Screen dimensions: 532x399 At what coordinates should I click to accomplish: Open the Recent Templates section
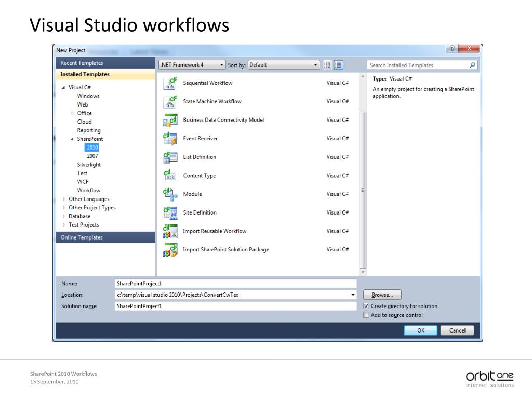[x=105, y=63]
